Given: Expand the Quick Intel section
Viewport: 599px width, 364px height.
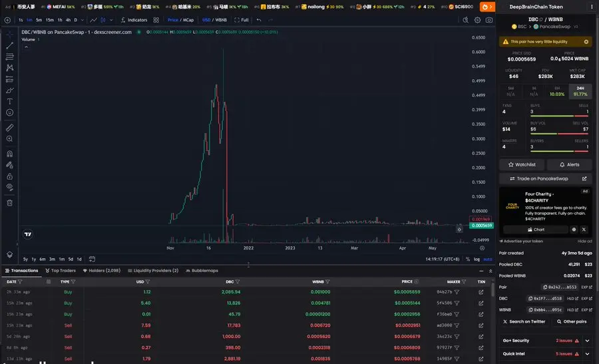Looking at the screenshot, I should [x=587, y=354].
